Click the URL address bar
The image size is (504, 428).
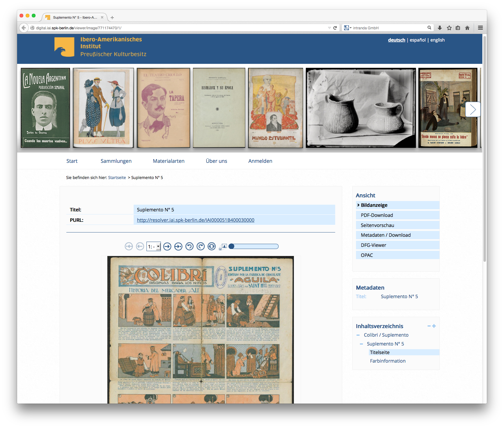pyautogui.click(x=180, y=28)
